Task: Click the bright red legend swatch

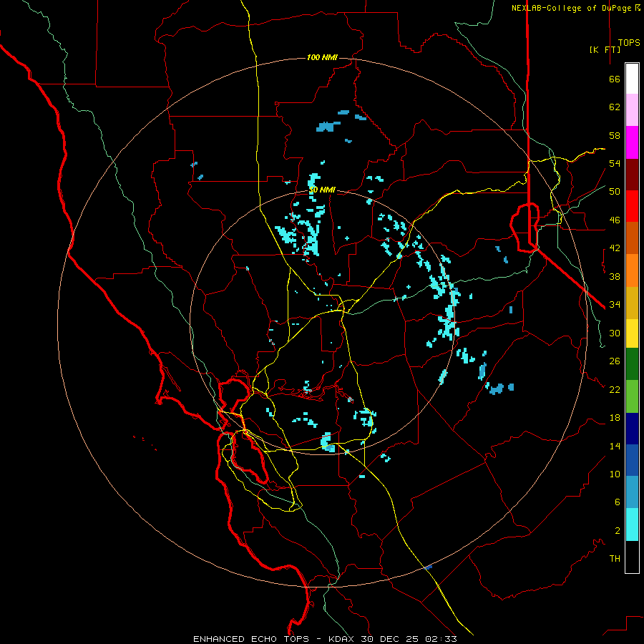Action: click(x=632, y=206)
